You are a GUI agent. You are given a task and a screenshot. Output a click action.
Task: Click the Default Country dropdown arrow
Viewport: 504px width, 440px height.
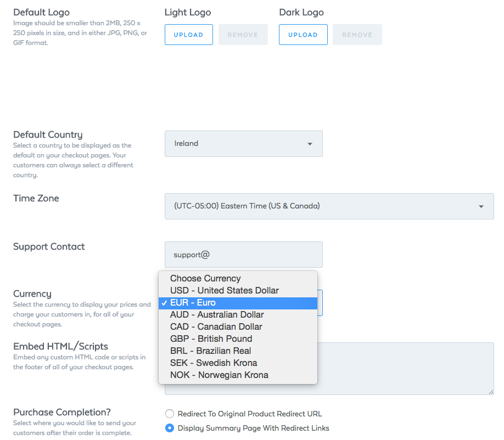tap(310, 144)
